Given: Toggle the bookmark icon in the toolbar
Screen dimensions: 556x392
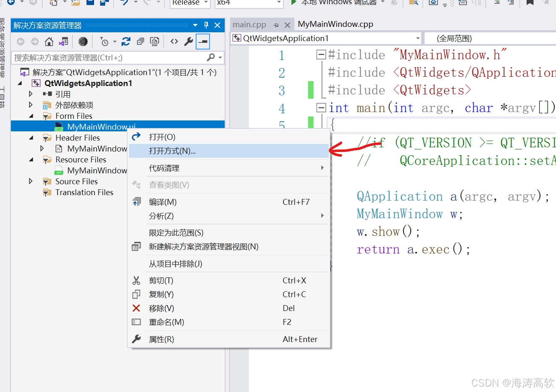Looking at the screenshot, I should point(530,3).
